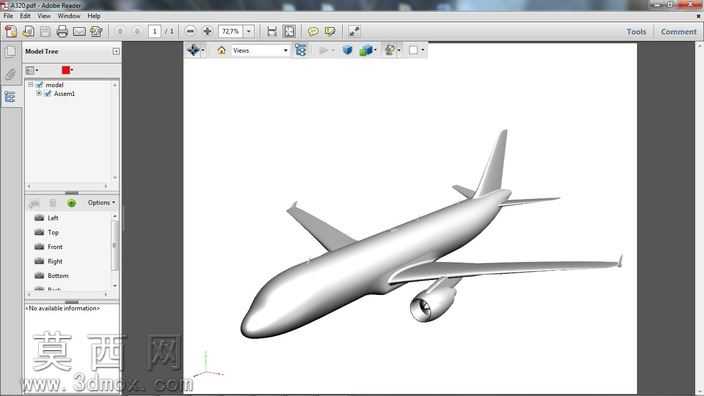
Task: Click the email envelope icon
Action: click(79, 31)
